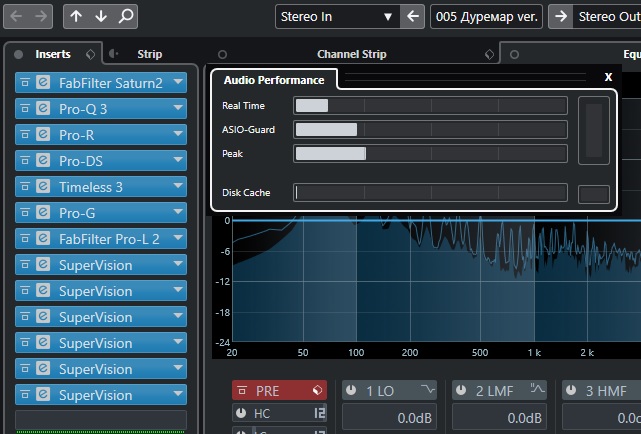The width and height of the screenshot is (641, 434).
Task: Go to the previous channel with the up arrow
Action: point(76,16)
